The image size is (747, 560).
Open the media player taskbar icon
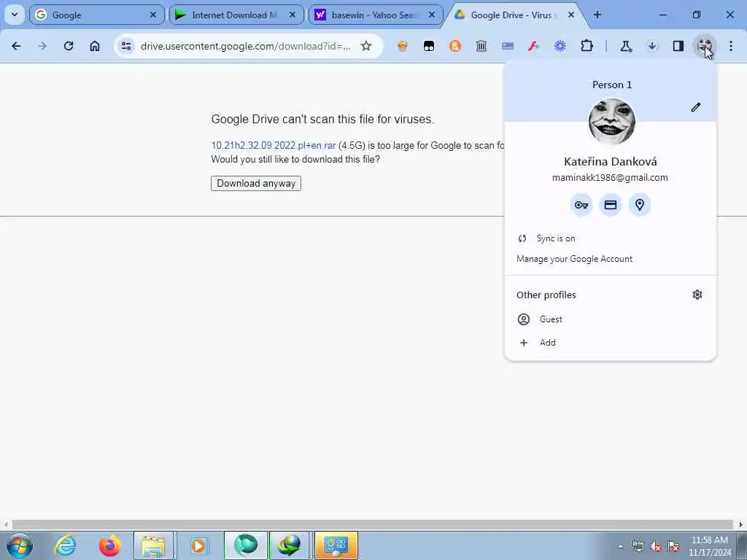click(x=198, y=545)
